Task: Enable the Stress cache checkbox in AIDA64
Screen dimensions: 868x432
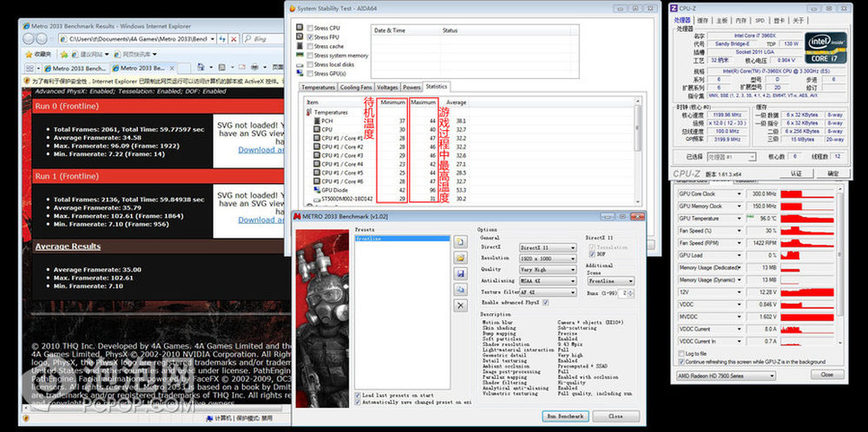Action: [x=310, y=46]
